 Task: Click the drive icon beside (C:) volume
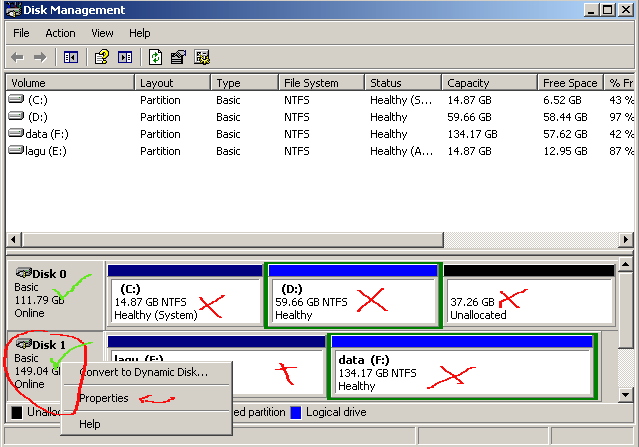tap(16, 99)
